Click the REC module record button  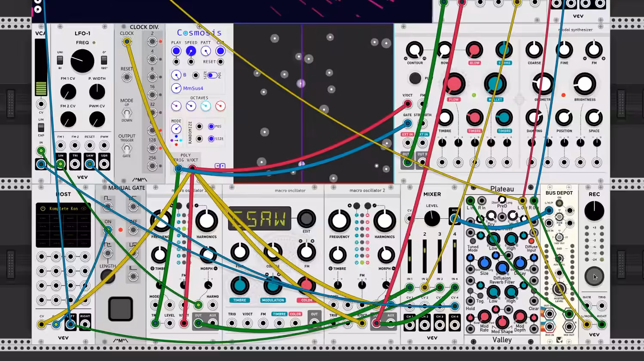tap(594, 277)
